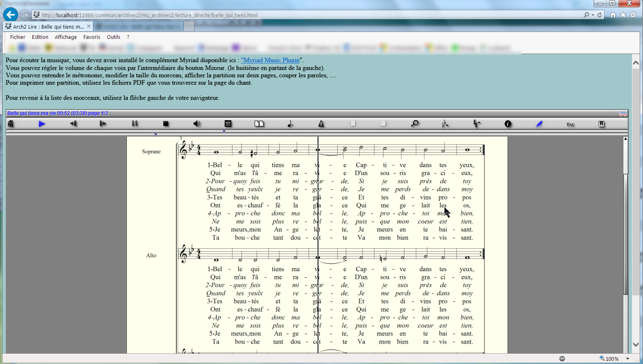Open the Outils menu

(113, 37)
